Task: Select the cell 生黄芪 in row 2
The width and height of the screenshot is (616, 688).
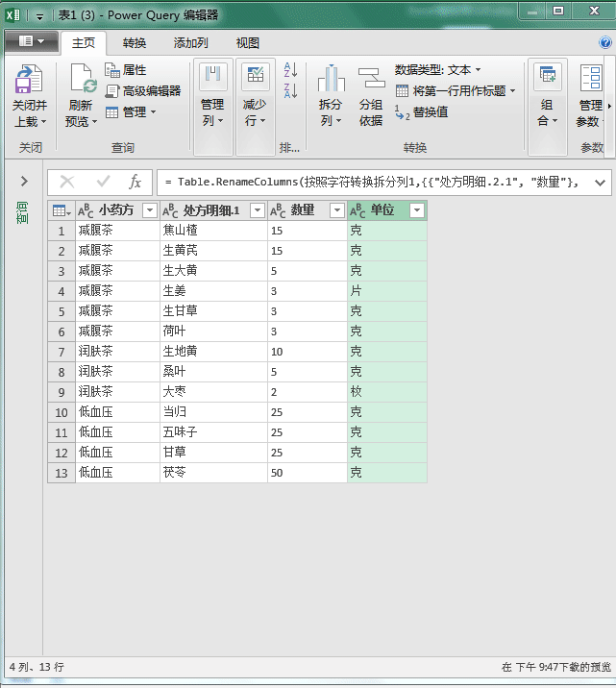Action: (x=213, y=251)
